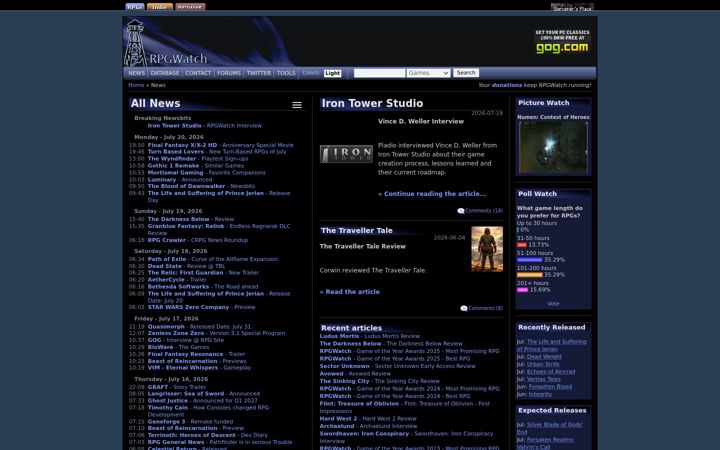Click the donations link
720x450 pixels.
coord(506,85)
